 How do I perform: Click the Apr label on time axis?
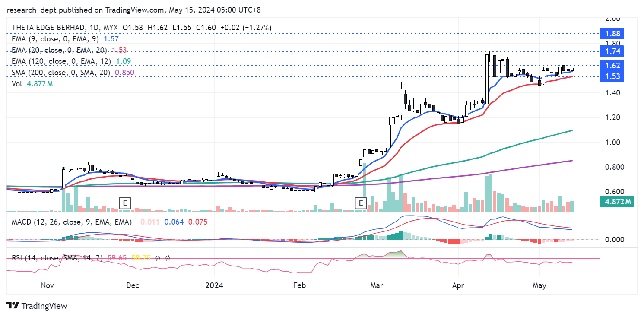coord(458,285)
